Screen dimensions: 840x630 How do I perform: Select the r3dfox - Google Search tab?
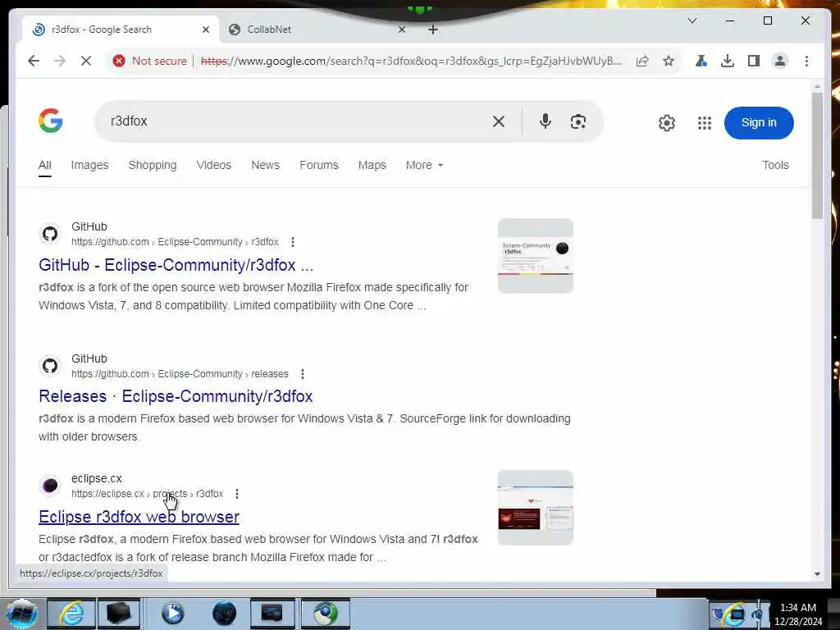coord(121,30)
